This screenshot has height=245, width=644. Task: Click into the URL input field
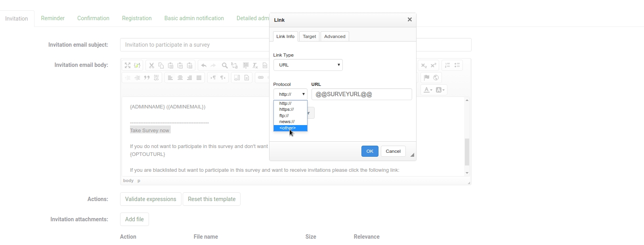pos(361,95)
